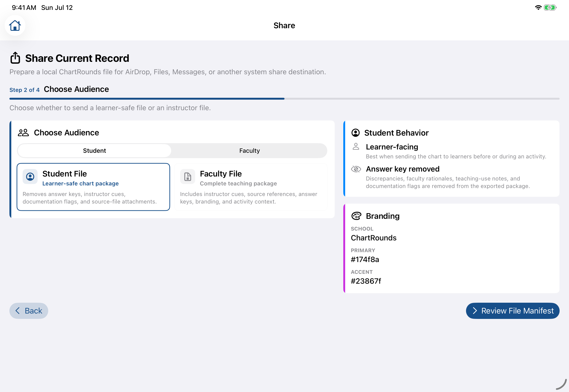Click Complete teaching package subtitle

click(238, 184)
